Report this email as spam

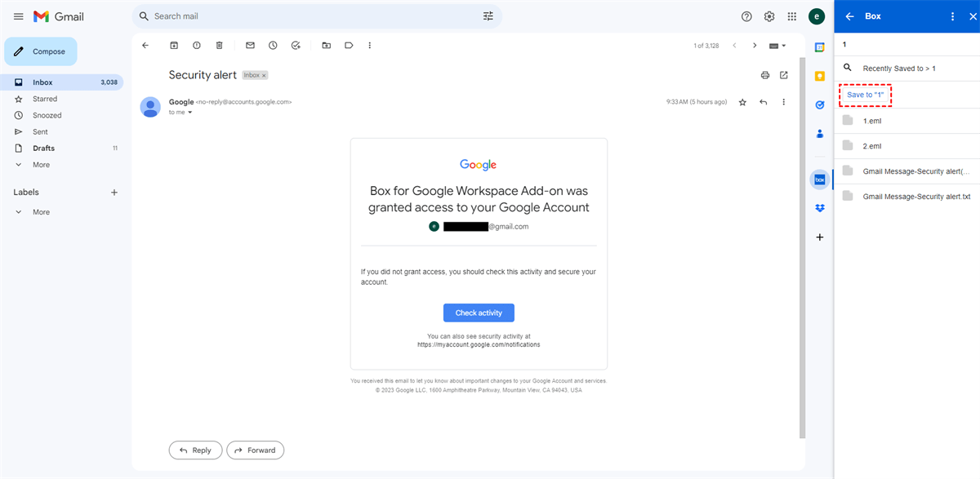coord(196,46)
